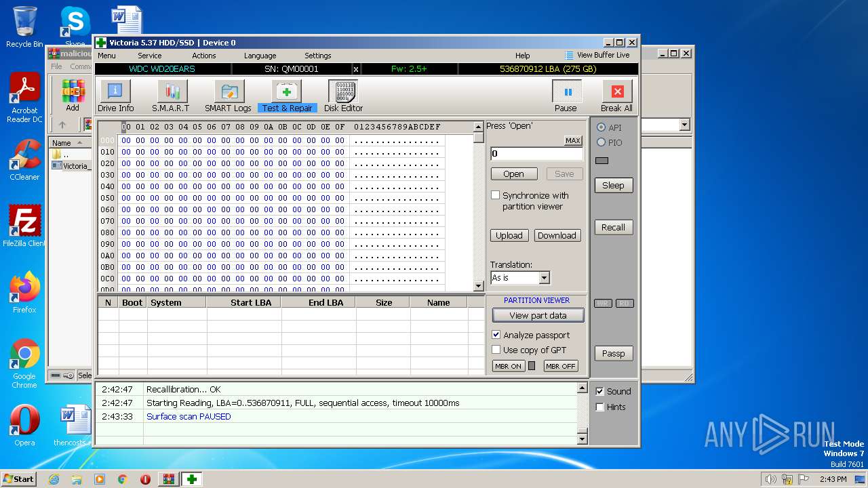Select the PIO radio button
This screenshot has width=868, height=488.
tap(601, 142)
